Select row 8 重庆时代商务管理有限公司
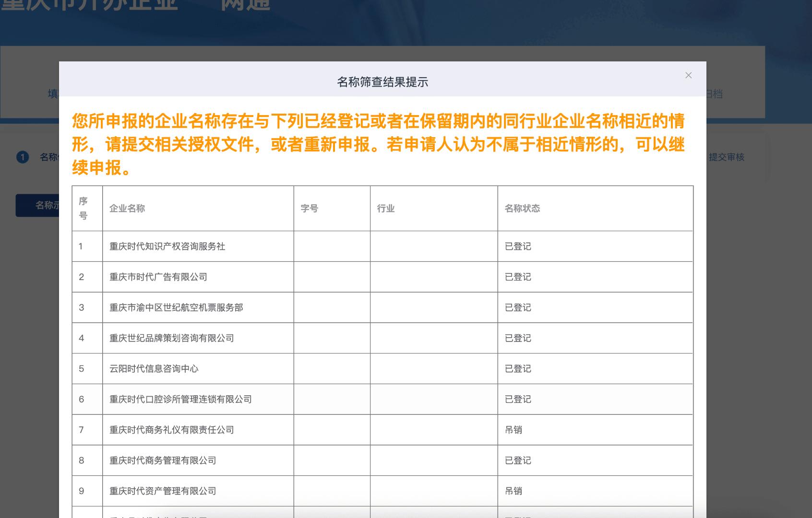Image resolution: width=812 pixels, height=518 pixels. (x=162, y=460)
